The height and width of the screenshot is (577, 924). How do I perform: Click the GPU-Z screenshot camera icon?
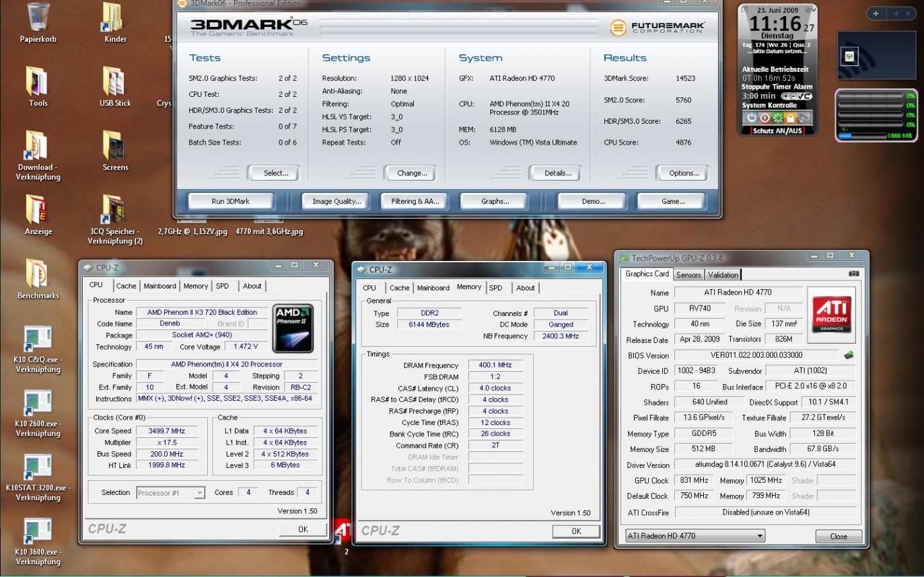coord(854,274)
